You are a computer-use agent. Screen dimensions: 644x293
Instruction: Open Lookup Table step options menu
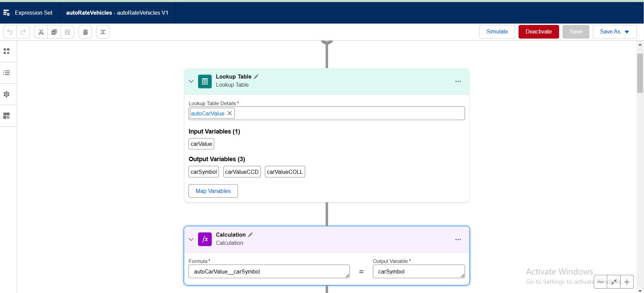click(x=458, y=81)
